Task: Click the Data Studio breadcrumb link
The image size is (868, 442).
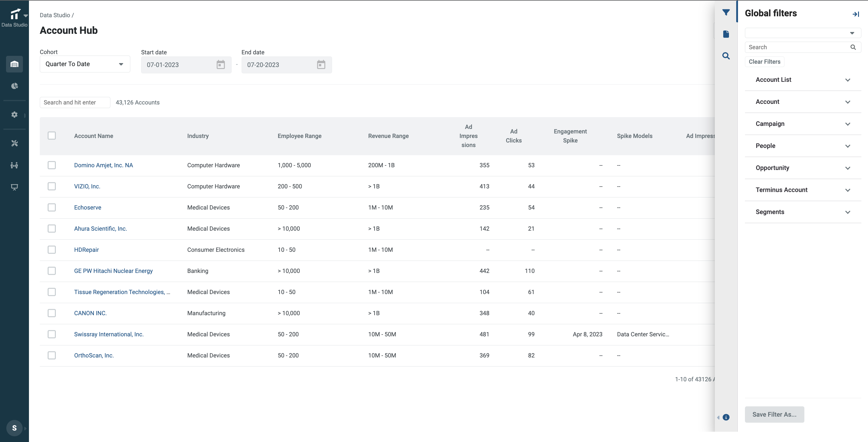Action: pyautogui.click(x=55, y=15)
